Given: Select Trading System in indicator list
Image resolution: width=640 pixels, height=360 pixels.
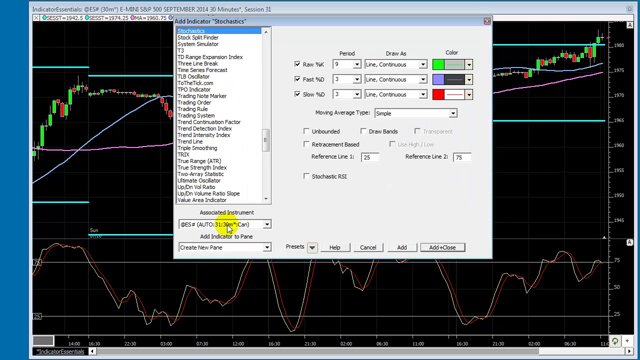Looking at the screenshot, I should tap(196, 116).
